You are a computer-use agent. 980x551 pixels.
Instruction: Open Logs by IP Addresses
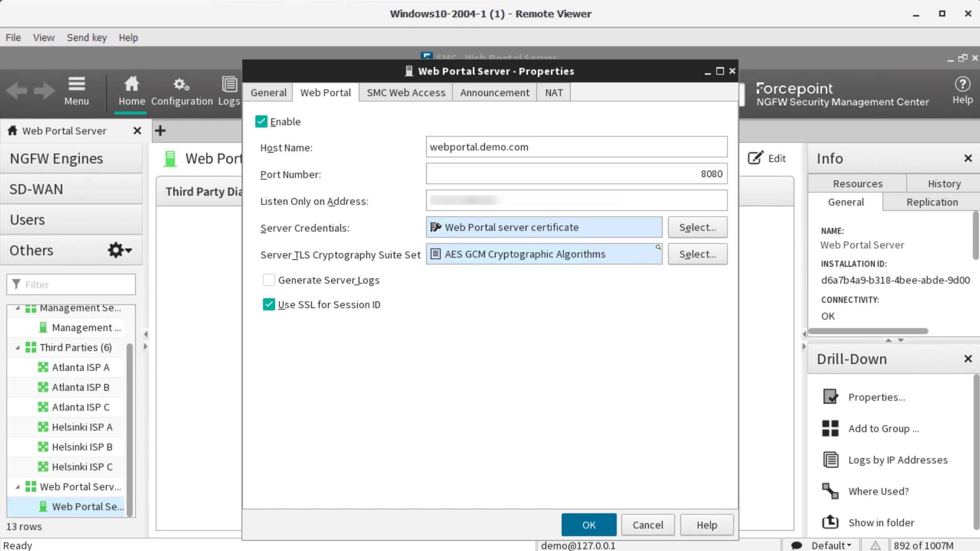coord(897,460)
